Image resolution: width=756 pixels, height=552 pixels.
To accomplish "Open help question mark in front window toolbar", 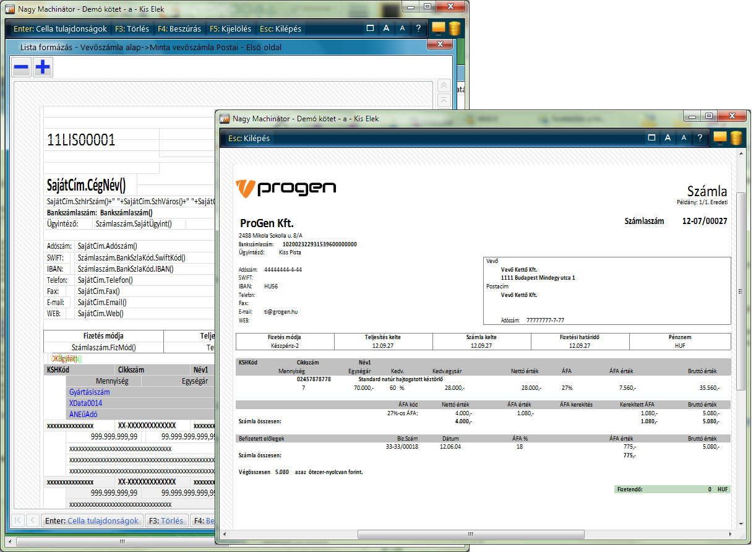I will (x=700, y=138).
